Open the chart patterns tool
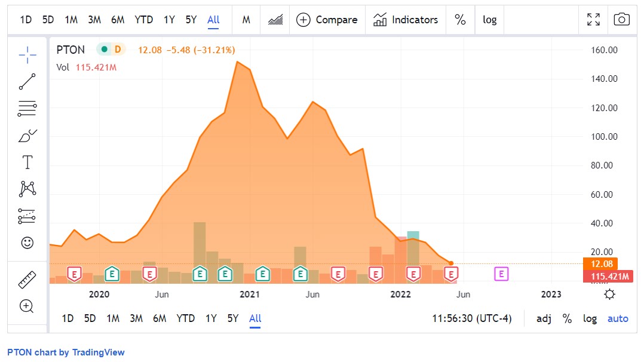 pyautogui.click(x=27, y=189)
